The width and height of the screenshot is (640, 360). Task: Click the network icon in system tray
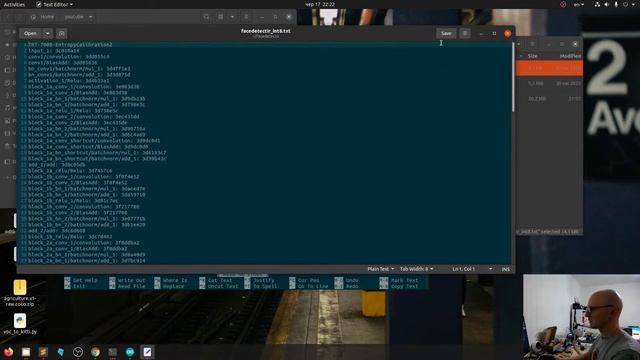click(597, 4)
